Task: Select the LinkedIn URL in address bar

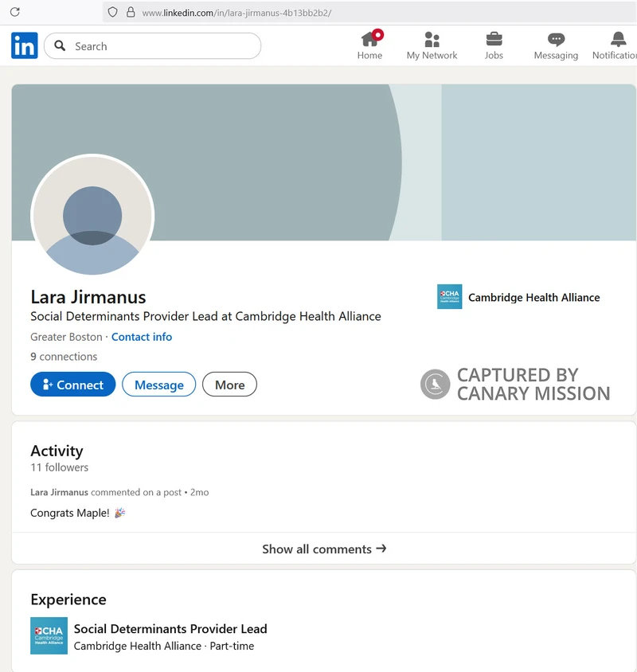Action: tap(236, 13)
